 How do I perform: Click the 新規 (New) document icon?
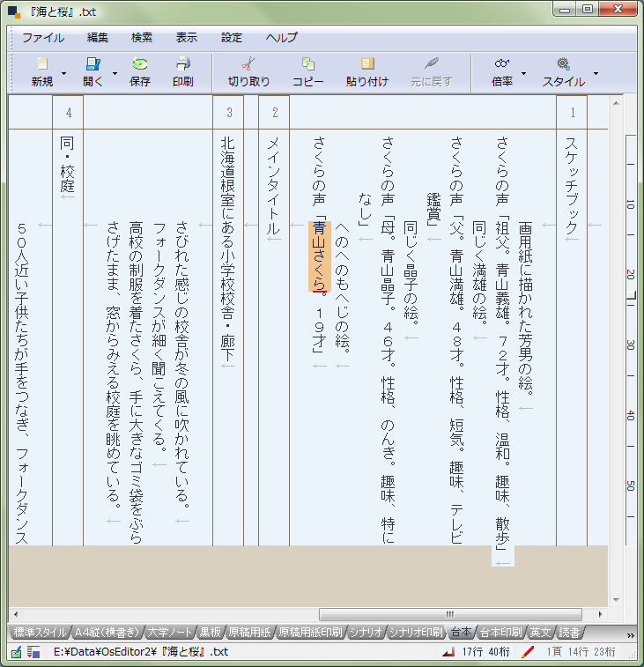(42, 63)
